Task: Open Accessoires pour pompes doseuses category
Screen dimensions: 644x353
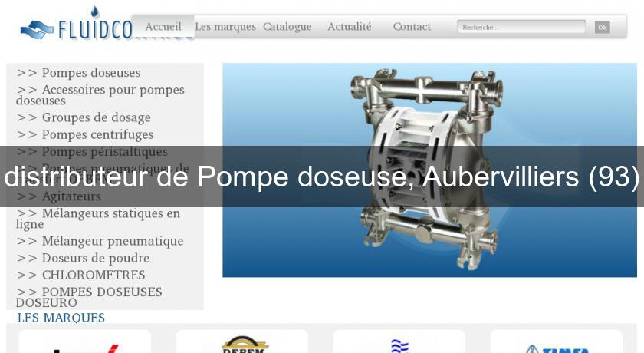Action: [100, 94]
